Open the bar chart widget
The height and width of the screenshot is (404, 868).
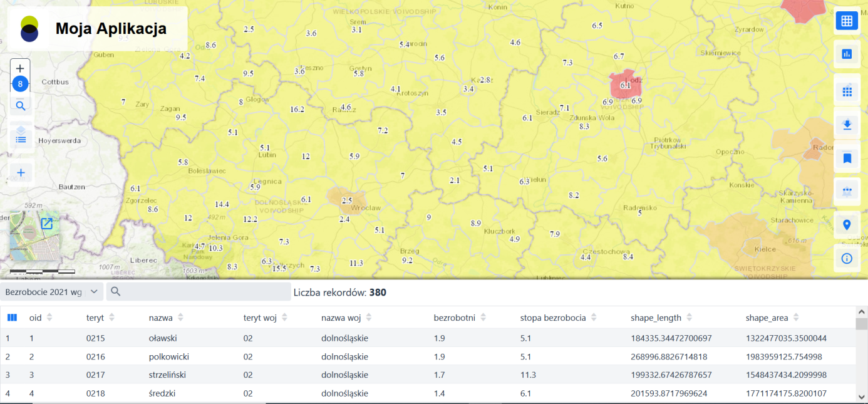847,54
